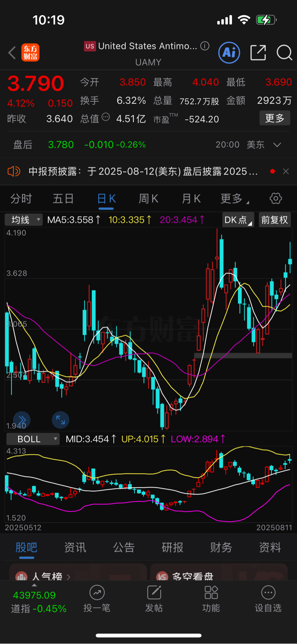Dismiss the 中报预披露 notice with X
Screen dimensions: 297x644
point(286,171)
